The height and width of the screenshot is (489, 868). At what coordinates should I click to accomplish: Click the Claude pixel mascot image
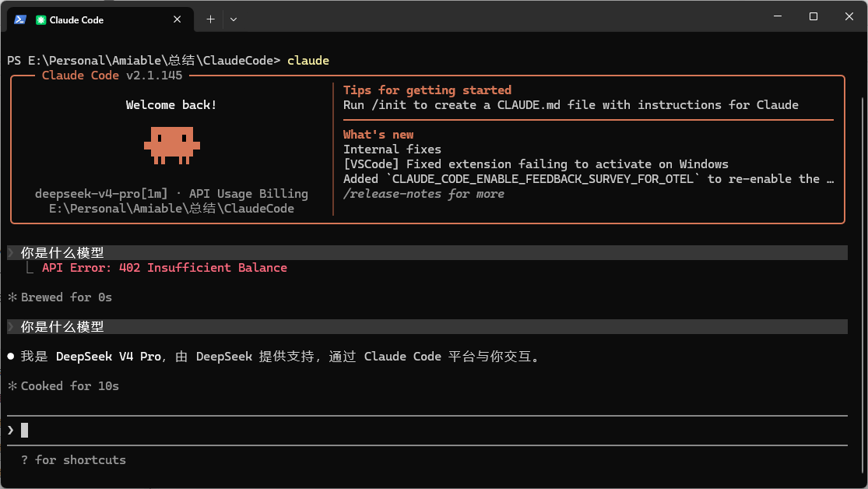pyautogui.click(x=171, y=146)
